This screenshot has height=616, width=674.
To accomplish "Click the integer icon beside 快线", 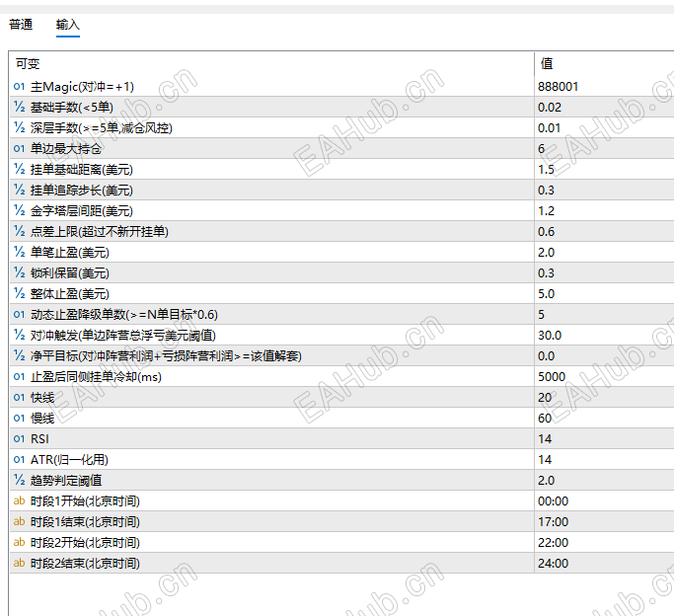I will pos(20,397).
